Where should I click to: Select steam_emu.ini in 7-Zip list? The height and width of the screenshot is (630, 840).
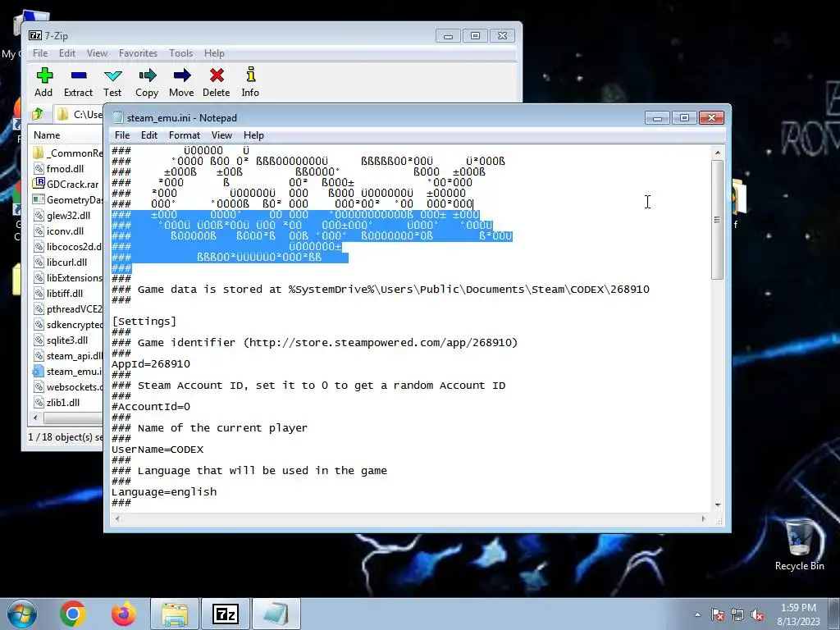click(67, 372)
